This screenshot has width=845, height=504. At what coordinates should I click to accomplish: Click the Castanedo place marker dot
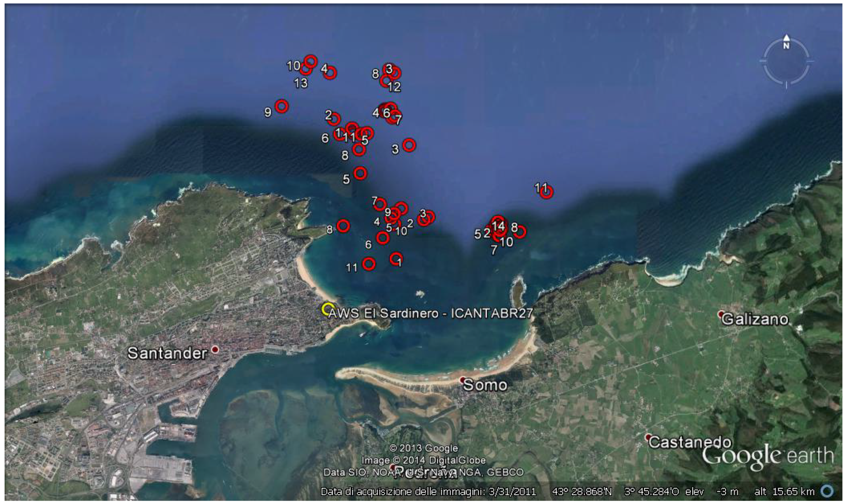point(648,437)
